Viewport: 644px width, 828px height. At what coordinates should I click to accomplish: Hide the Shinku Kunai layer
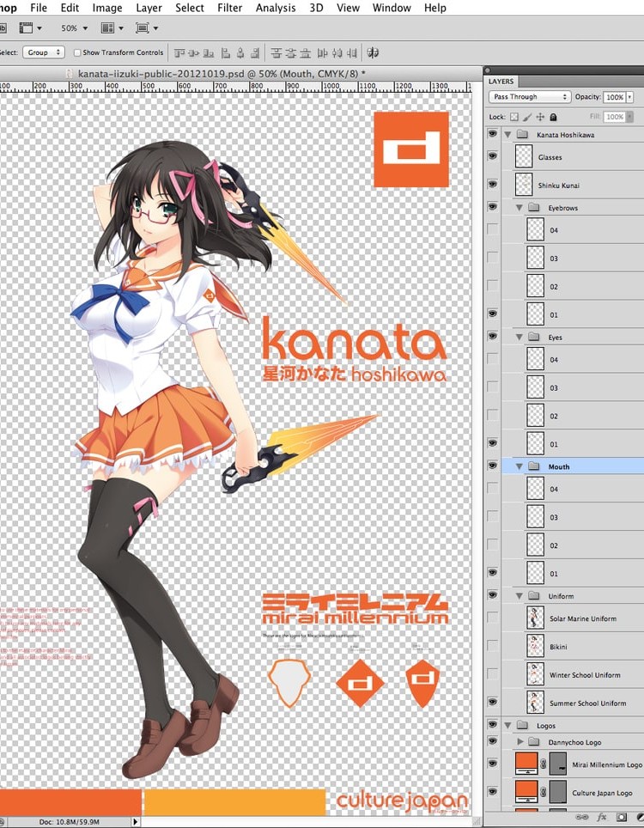(x=493, y=185)
